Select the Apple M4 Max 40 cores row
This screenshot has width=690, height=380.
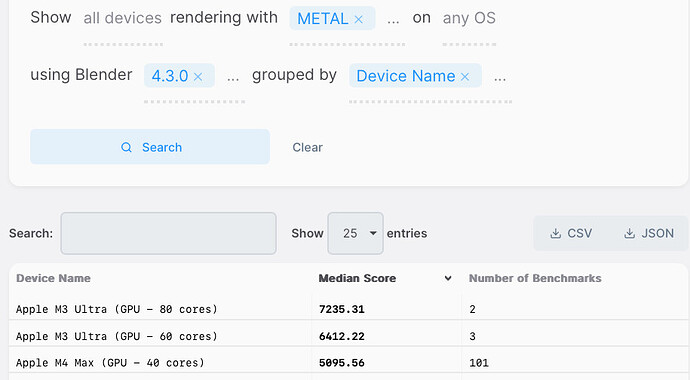(x=348, y=363)
